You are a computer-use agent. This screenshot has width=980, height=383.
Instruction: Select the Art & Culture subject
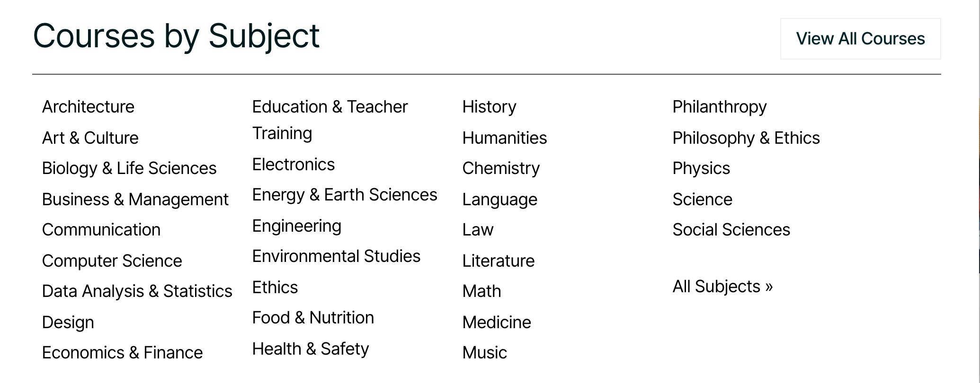coord(90,138)
